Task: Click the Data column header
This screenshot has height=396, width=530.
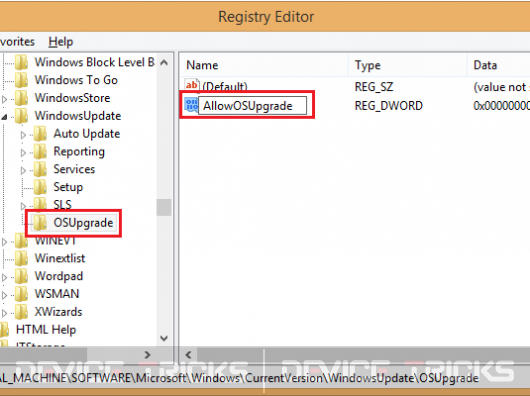Action: (x=499, y=65)
